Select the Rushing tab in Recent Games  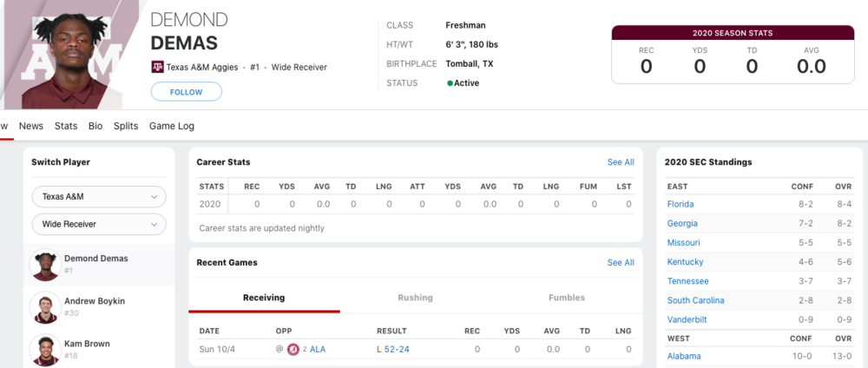click(x=415, y=298)
